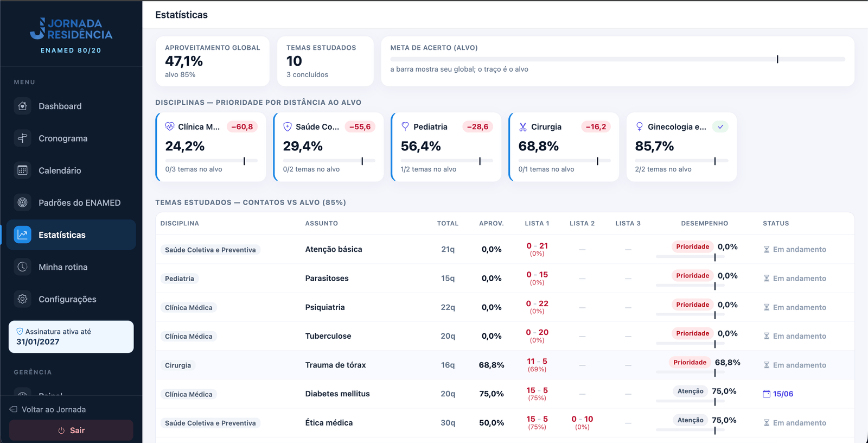Screen dimensions: 868x443
Task: Click the shield icon in subscription box
Action: tap(20, 331)
